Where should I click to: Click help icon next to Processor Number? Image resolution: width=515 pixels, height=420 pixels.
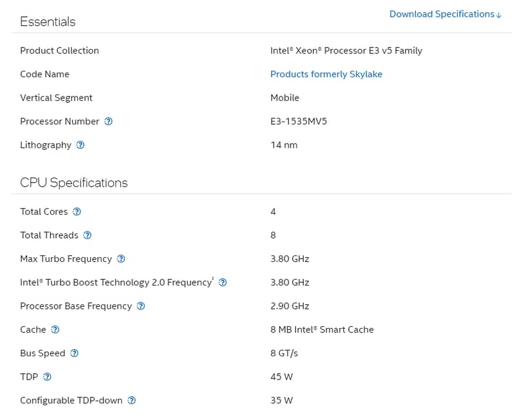tap(108, 122)
